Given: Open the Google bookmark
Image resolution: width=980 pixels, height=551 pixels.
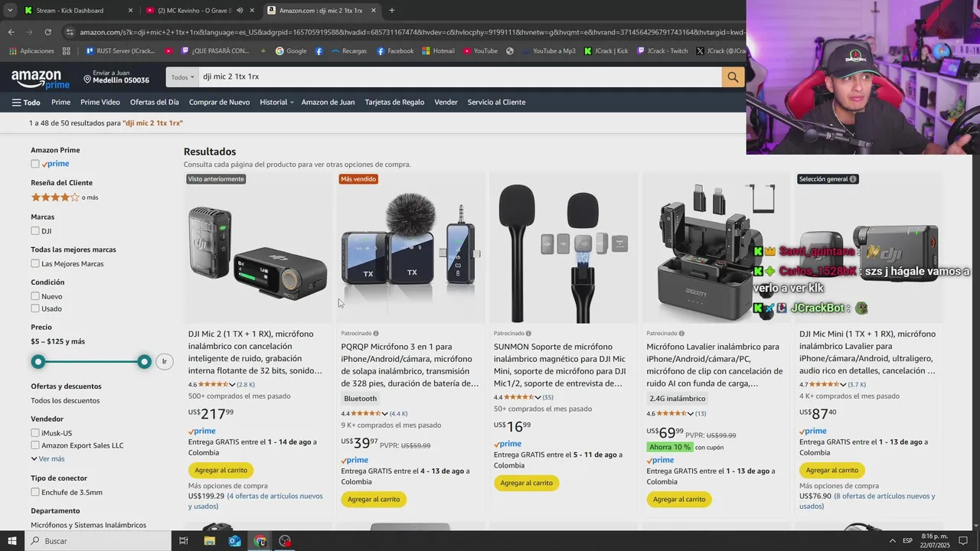Looking at the screenshot, I should coord(291,51).
